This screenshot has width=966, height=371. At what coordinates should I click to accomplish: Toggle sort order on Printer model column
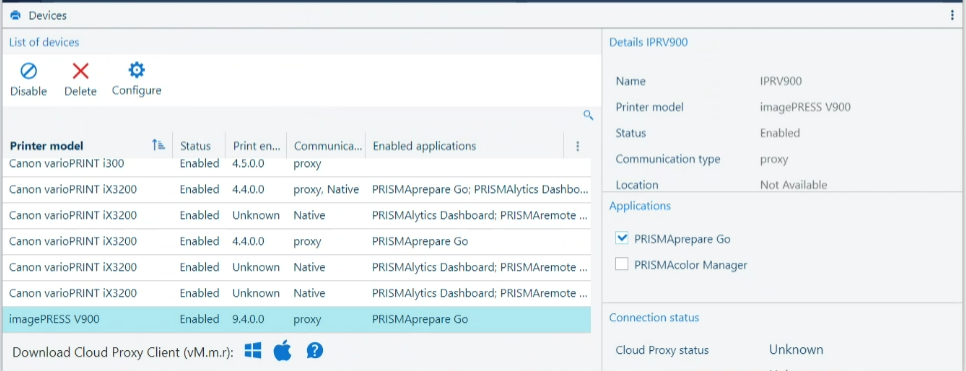click(158, 145)
